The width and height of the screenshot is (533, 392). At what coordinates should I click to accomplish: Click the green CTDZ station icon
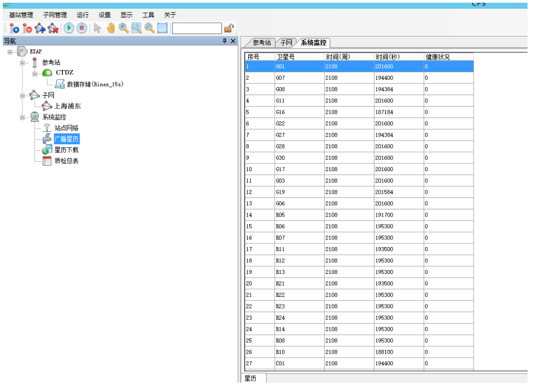click(x=47, y=73)
